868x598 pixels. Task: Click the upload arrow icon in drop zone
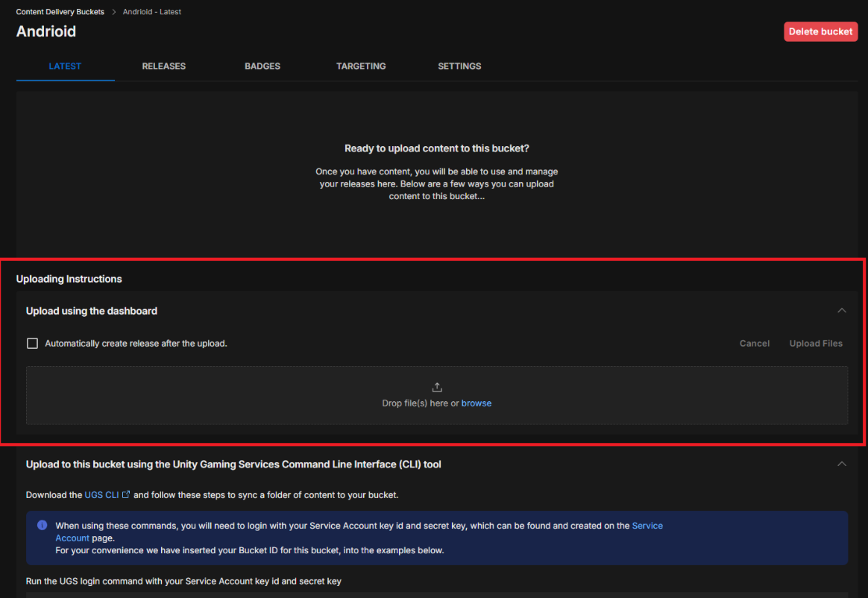[437, 387]
